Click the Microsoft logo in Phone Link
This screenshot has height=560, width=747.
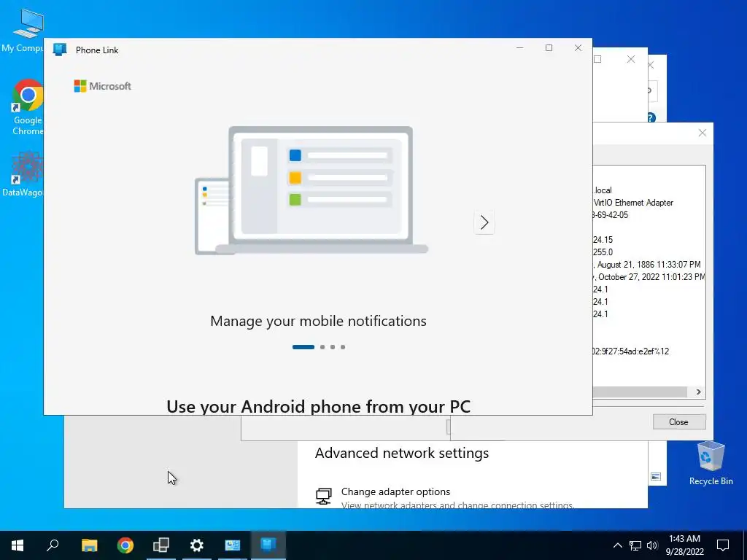point(102,86)
